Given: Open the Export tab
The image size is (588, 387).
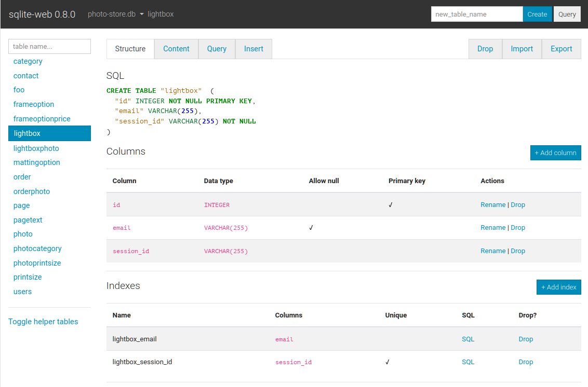Looking at the screenshot, I should 562,49.
